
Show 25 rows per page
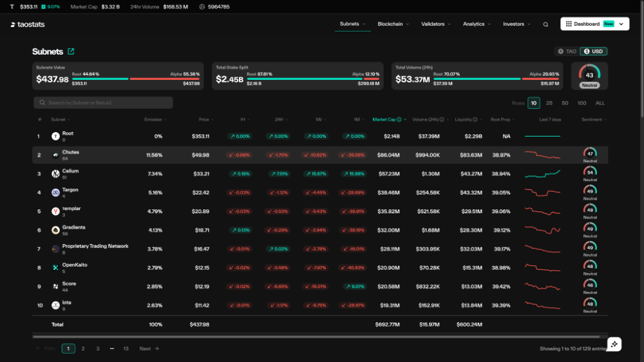[549, 103]
